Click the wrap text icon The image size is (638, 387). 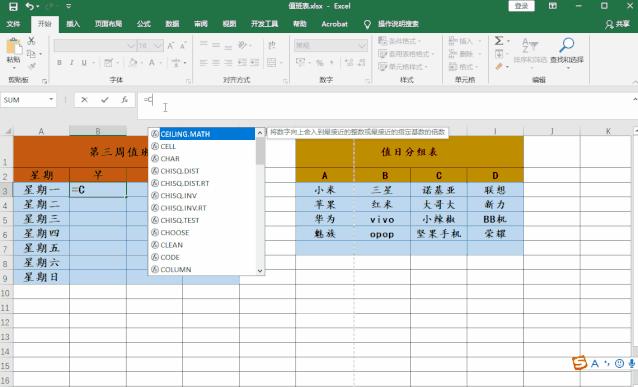coord(272,45)
